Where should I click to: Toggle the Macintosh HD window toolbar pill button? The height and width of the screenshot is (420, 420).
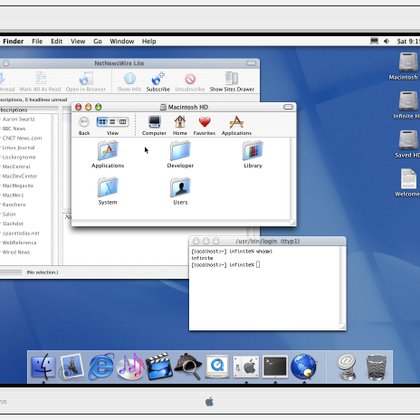pos(288,107)
